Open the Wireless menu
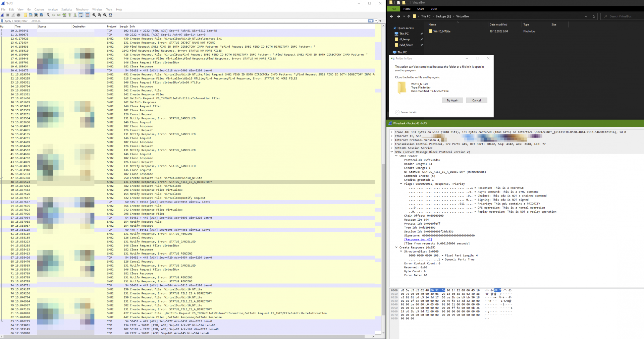644x339 pixels. pos(97,9)
